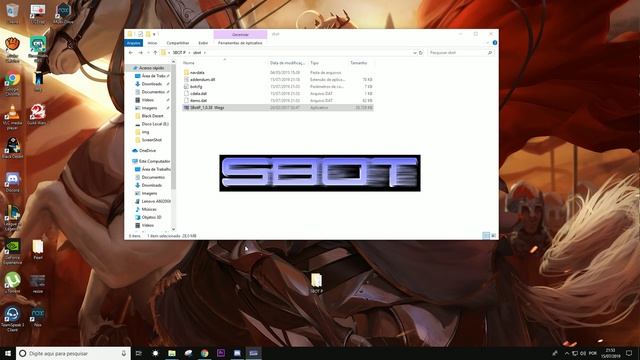The image size is (640, 360).
Task: Select the Gerenciar contextual tab
Action: click(x=240, y=35)
